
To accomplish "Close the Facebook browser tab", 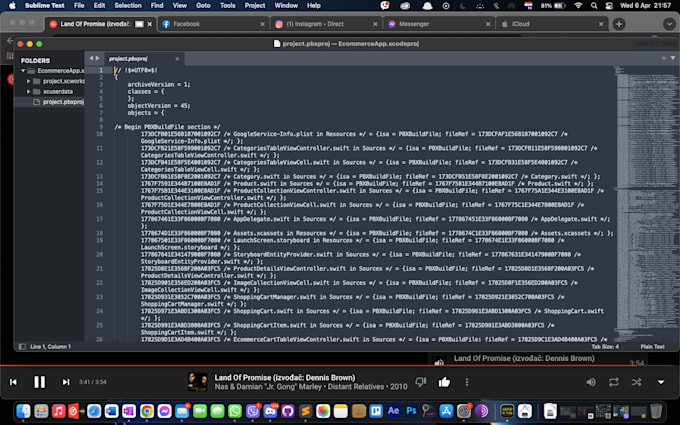I will click(262, 24).
